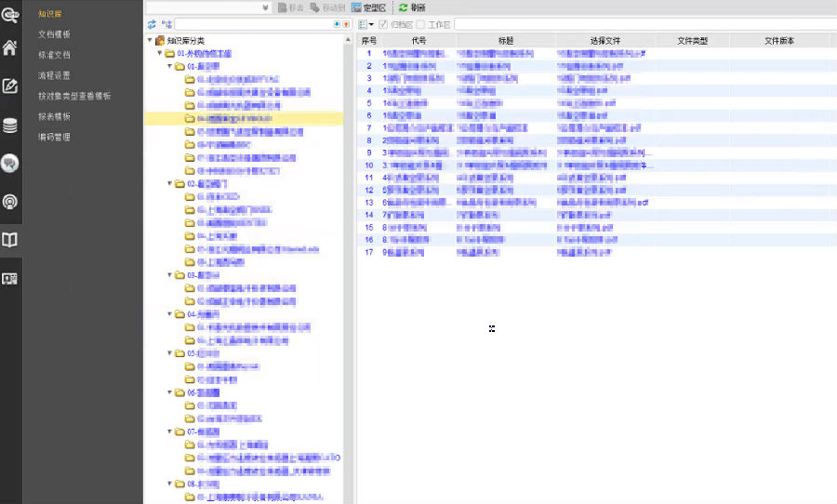This screenshot has height=504, width=837.
Task: Click the 定型区 toolbar button
Action: [x=368, y=7]
